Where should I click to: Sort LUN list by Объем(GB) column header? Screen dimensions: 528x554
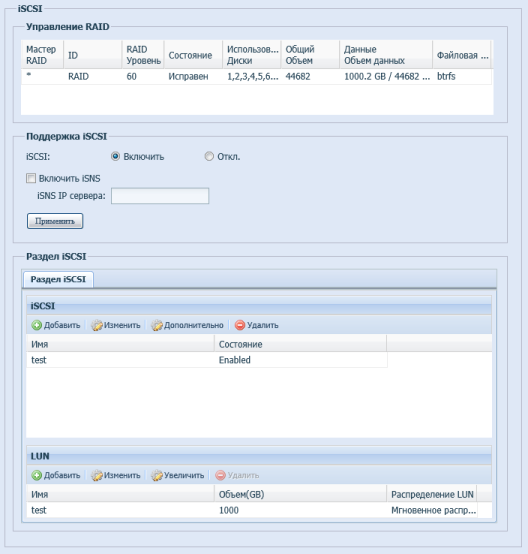click(x=300, y=494)
